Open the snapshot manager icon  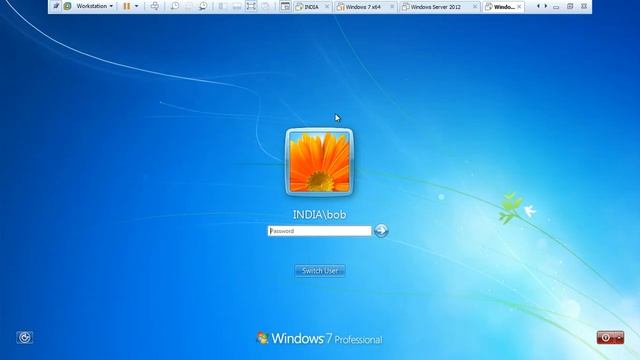[x=202, y=6]
